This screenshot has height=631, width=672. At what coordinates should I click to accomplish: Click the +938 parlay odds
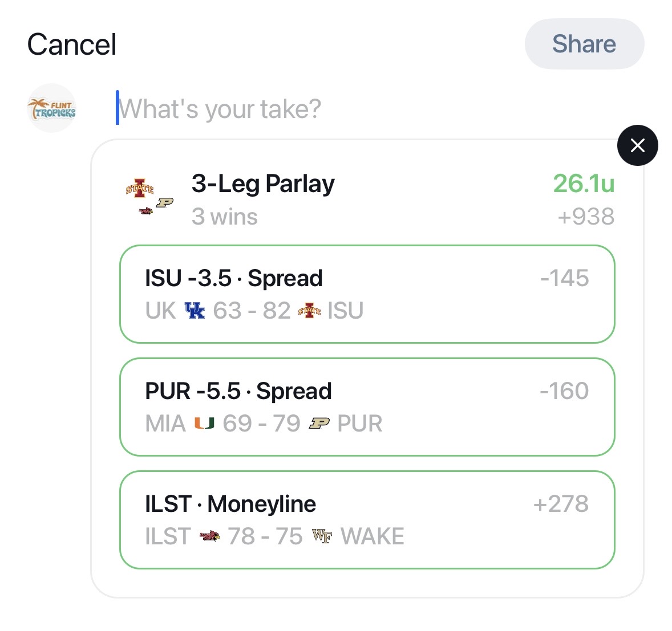click(586, 217)
